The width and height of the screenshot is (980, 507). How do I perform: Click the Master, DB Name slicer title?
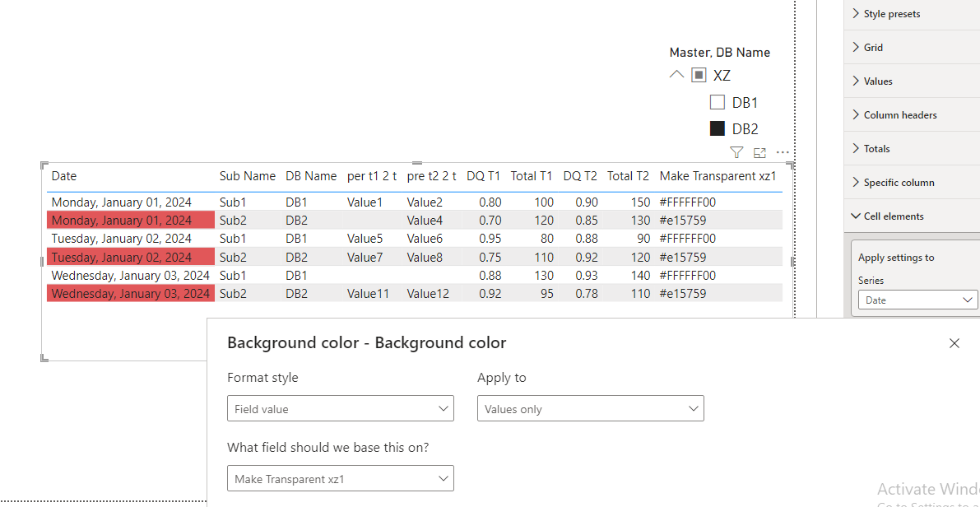click(719, 53)
